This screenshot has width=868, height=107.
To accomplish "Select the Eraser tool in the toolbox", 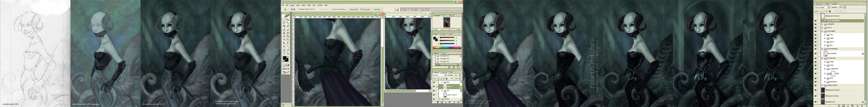I will (x=284, y=36).
